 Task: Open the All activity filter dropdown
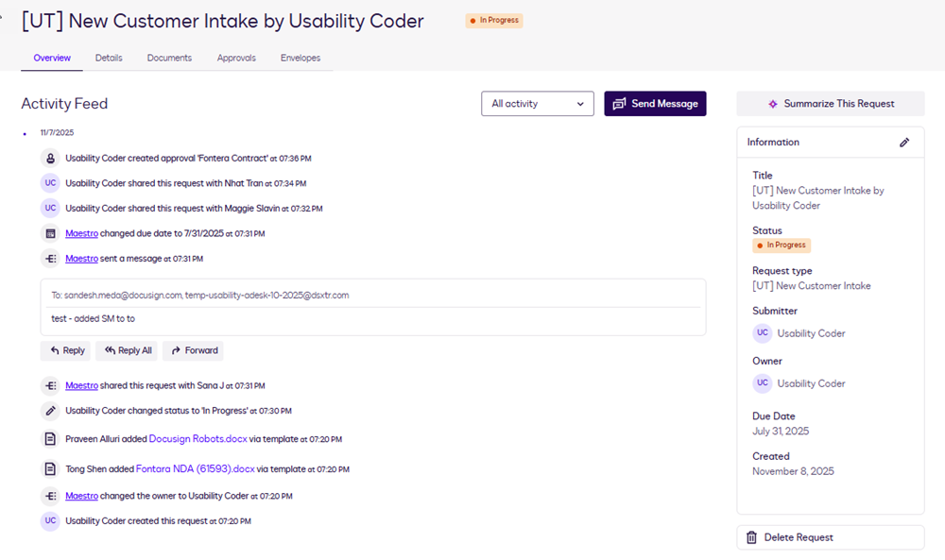[537, 104]
